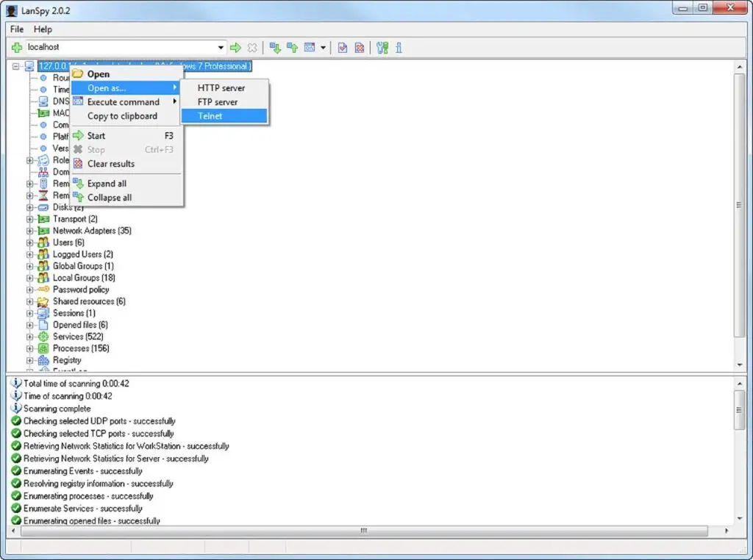
Task: Select Telnet in the submenu
Action: (x=224, y=115)
